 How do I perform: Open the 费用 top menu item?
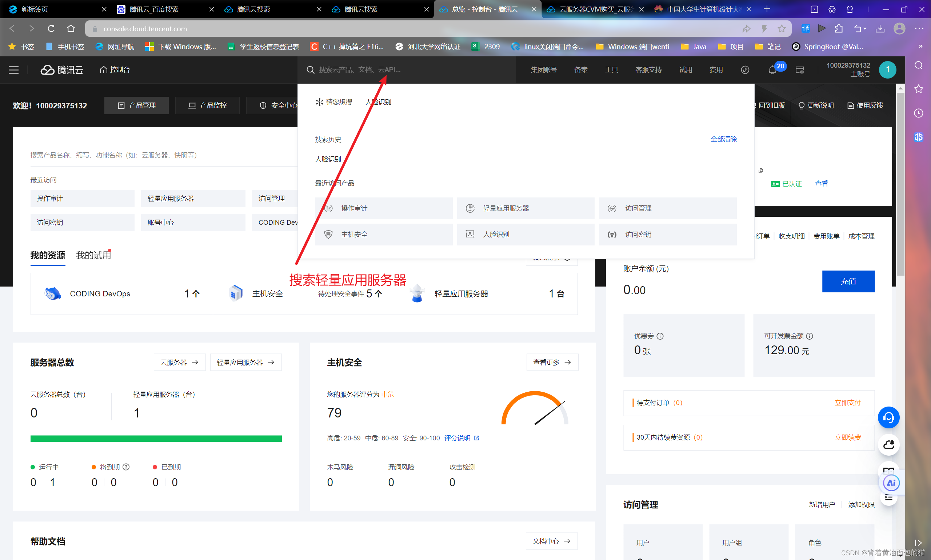click(716, 70)
